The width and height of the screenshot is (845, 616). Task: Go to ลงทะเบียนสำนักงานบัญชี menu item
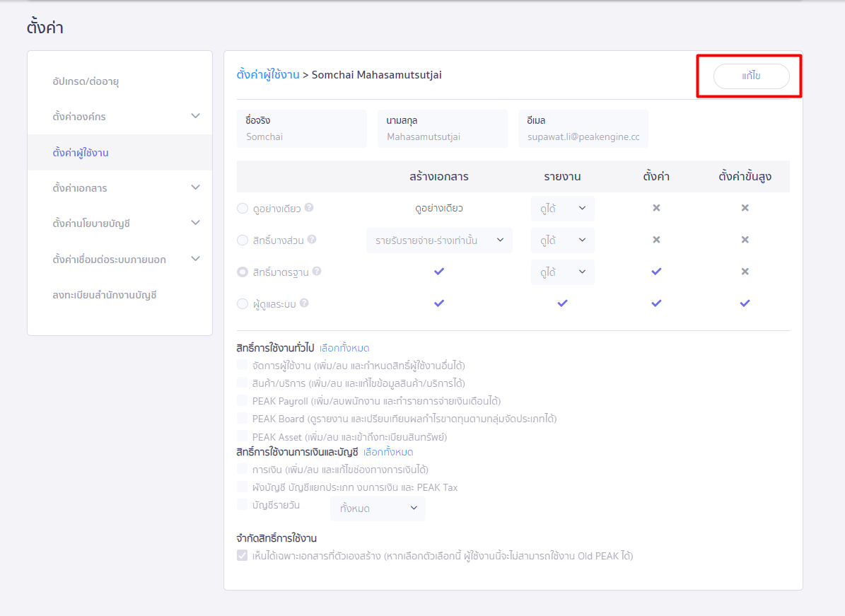105,295
